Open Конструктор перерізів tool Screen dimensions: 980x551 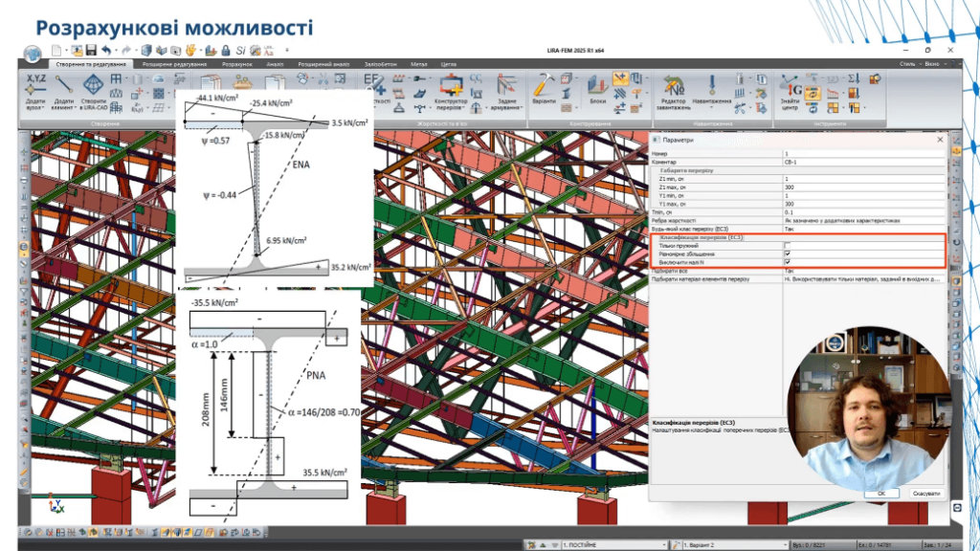coord(451,91)
